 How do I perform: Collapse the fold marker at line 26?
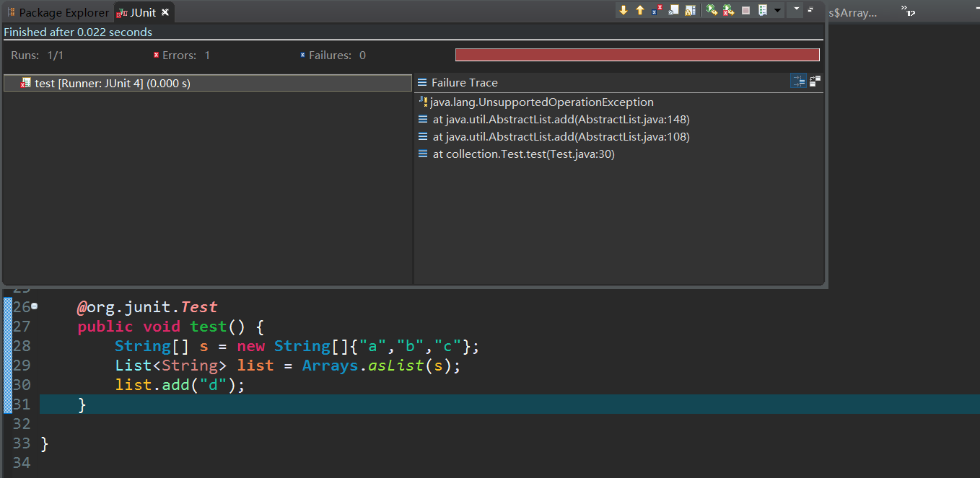coord(34,306)
